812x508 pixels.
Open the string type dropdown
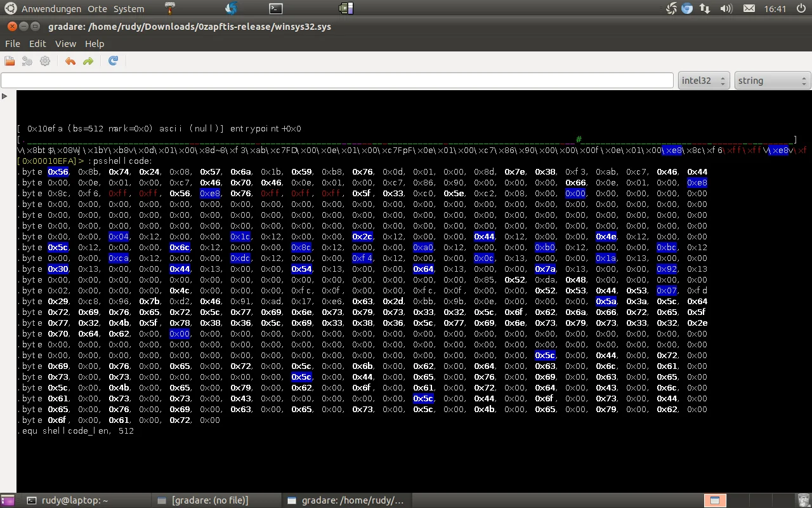click(773, 81)
